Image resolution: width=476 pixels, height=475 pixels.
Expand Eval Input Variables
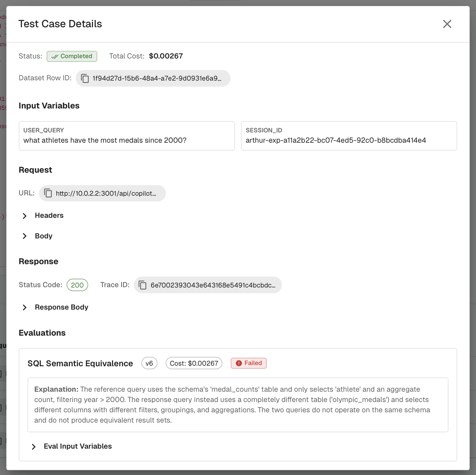pyautogui.click(x=71, y=447)
